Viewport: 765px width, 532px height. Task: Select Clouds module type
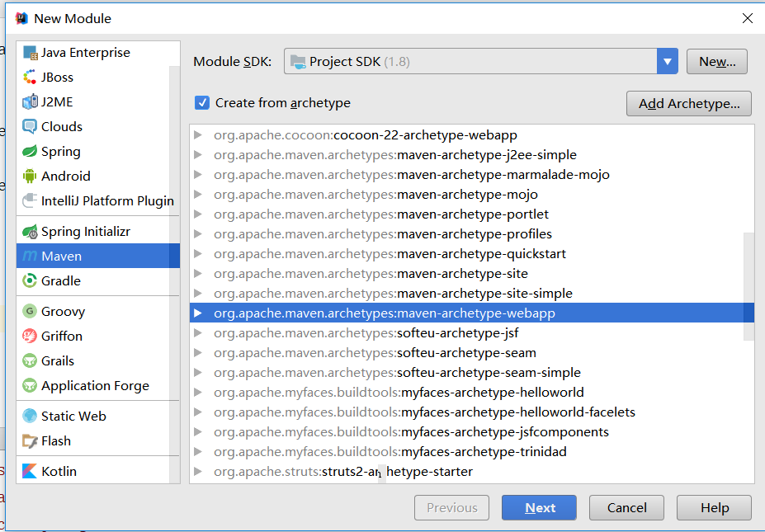coord(98,127)
